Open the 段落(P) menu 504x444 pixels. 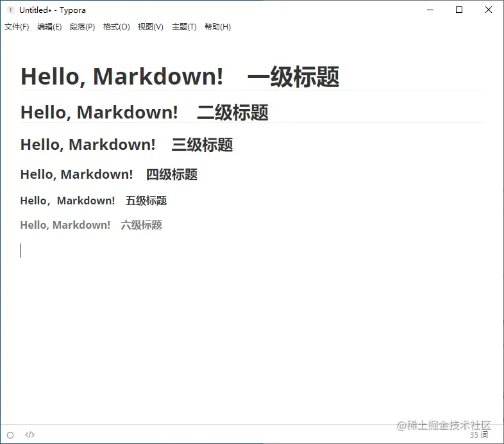[x=82, y=27]
